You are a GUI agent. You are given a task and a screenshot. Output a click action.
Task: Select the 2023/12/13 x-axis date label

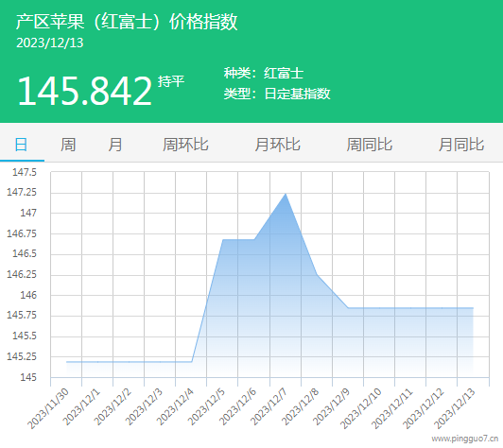point(455,408)
